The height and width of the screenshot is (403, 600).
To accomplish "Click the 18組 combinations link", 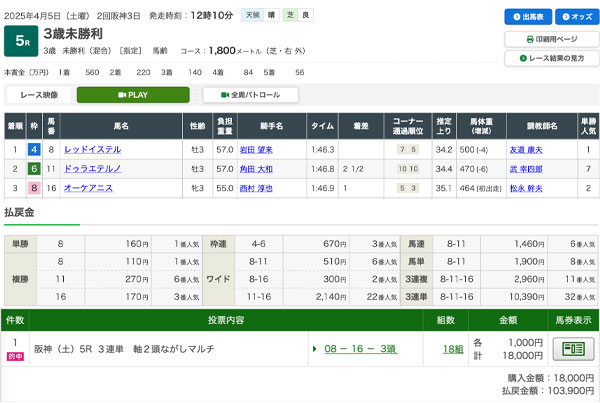I will (x=453, y=349).
